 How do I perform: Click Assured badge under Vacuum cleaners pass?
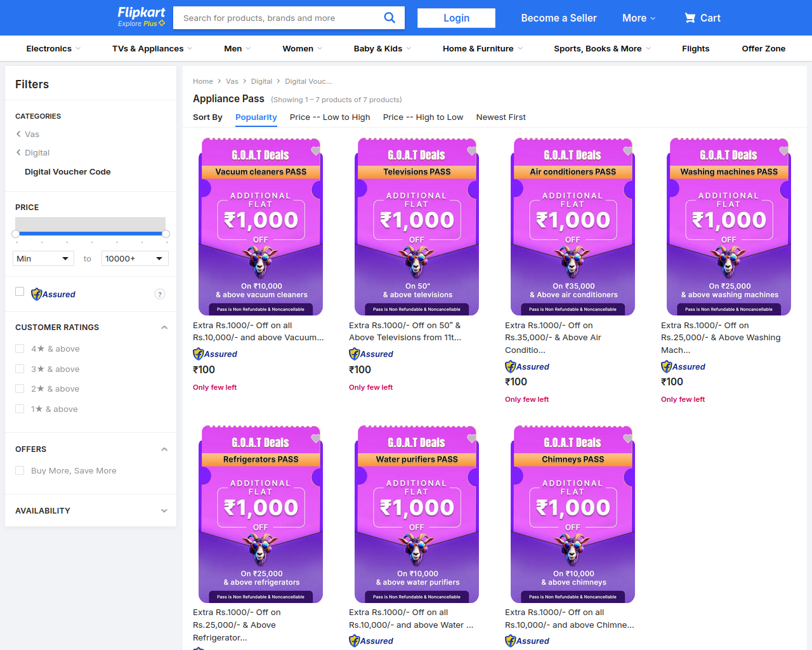click(215, 354)
